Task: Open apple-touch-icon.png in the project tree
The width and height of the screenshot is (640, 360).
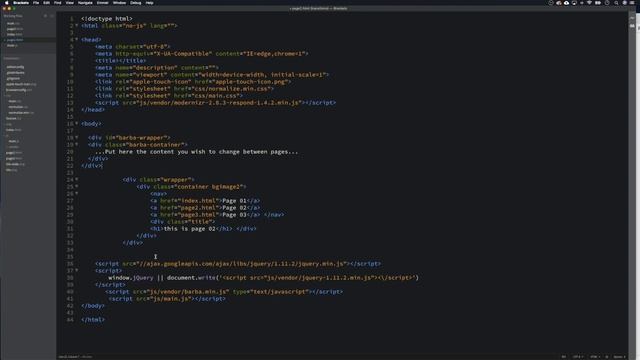Action: [x=21, y=84]
